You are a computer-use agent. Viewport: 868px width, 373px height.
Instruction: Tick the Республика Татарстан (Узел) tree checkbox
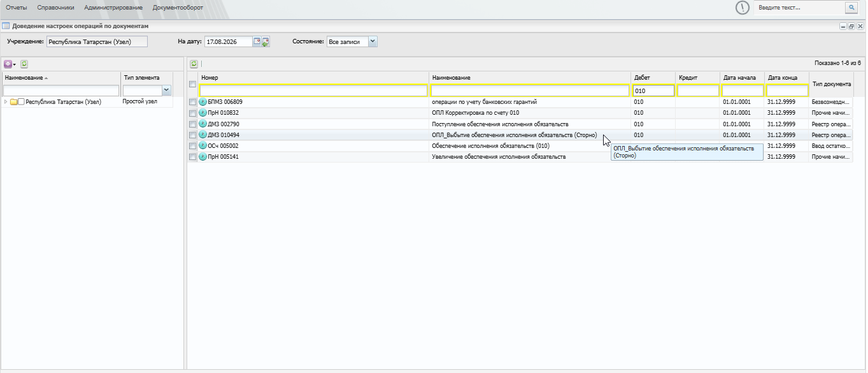(21, 102)
